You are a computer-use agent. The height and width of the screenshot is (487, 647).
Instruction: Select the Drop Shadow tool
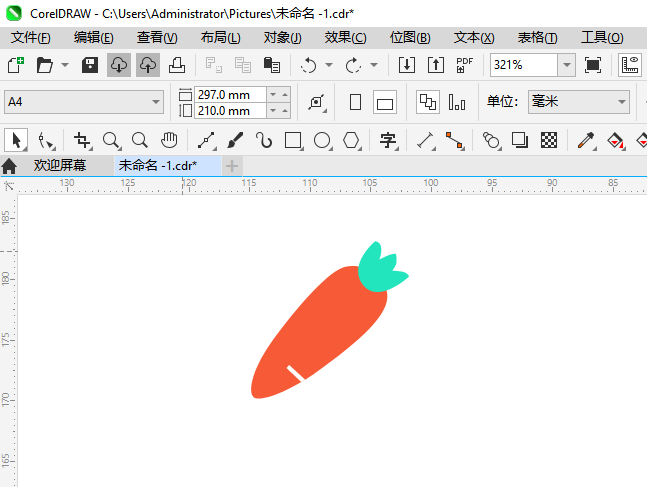coord(520,140)
